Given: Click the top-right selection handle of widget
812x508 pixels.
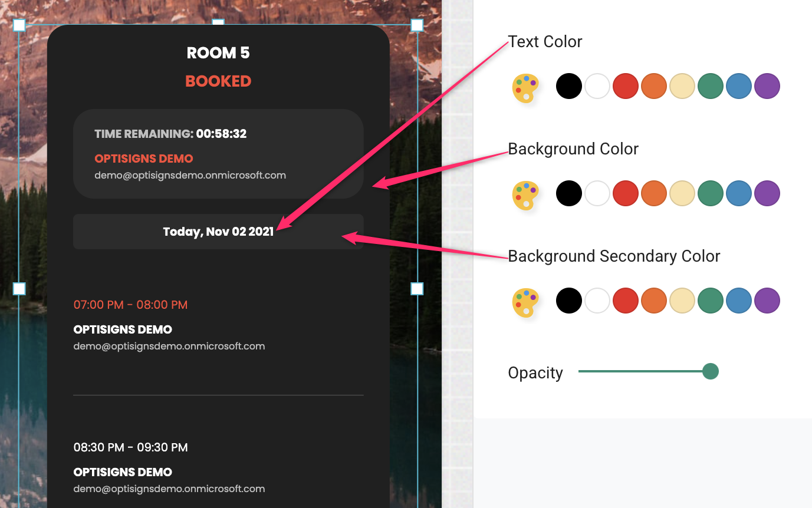Looking at the screenshot, I should pyautogui.click(x=417, y=25).
